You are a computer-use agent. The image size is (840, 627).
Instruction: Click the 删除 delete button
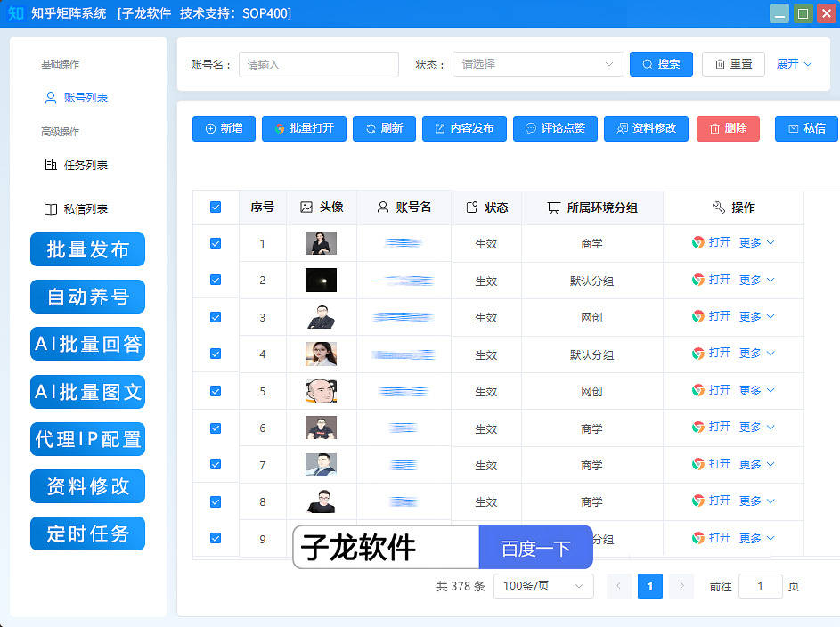[x=728, y=128]
